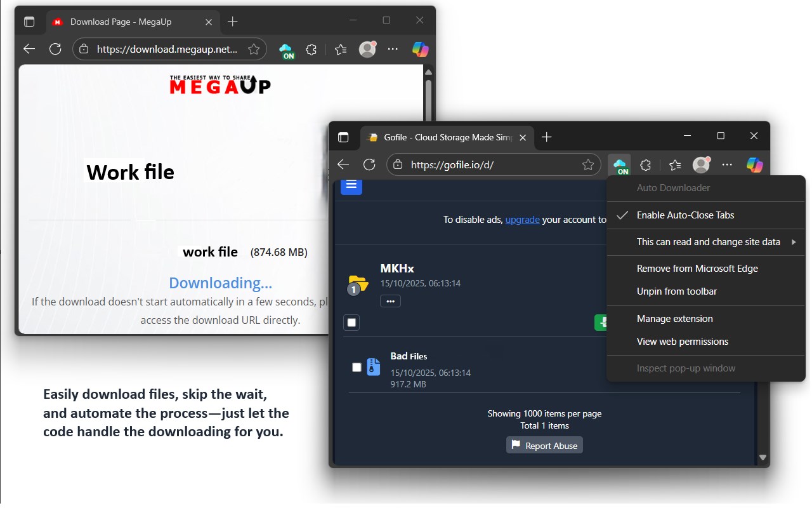
Task: Expand This can read and change site data
Action: (705, 242)
